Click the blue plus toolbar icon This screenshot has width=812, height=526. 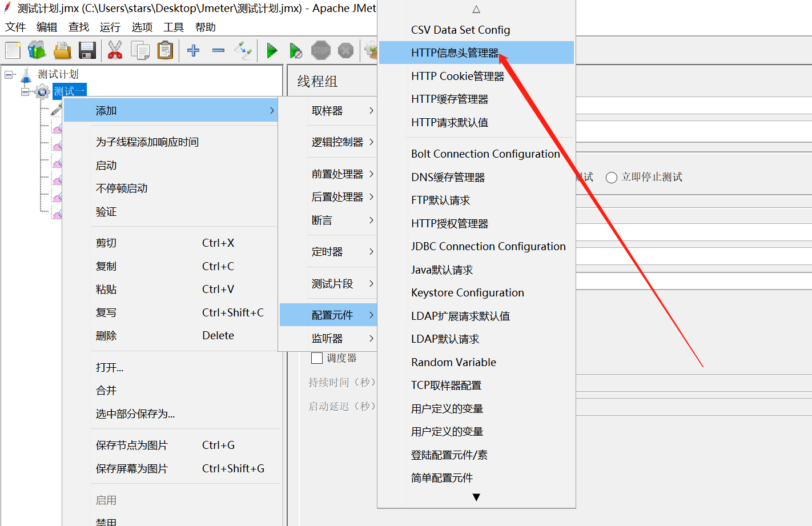(x=193, y=50)
